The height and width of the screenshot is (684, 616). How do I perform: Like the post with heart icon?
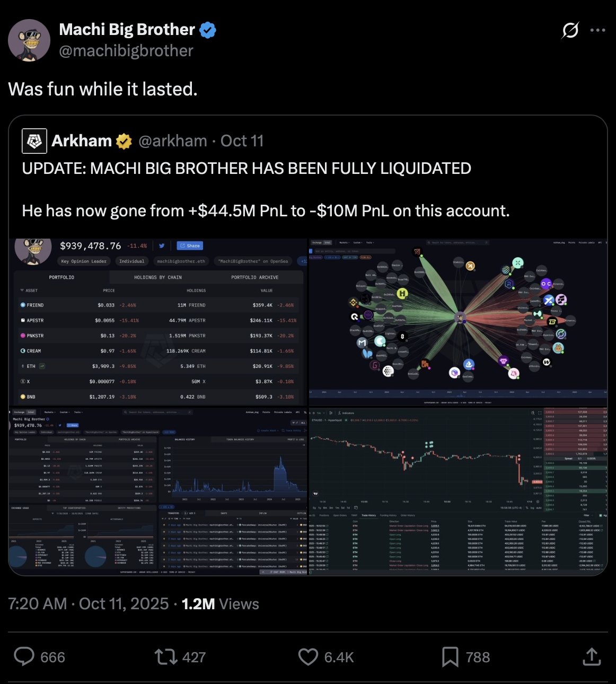(308, 657)
